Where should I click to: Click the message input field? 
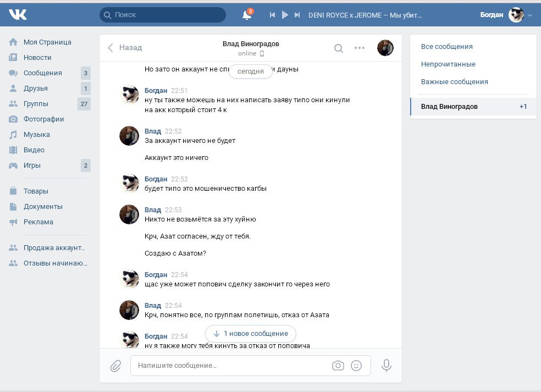pos(231,366)
